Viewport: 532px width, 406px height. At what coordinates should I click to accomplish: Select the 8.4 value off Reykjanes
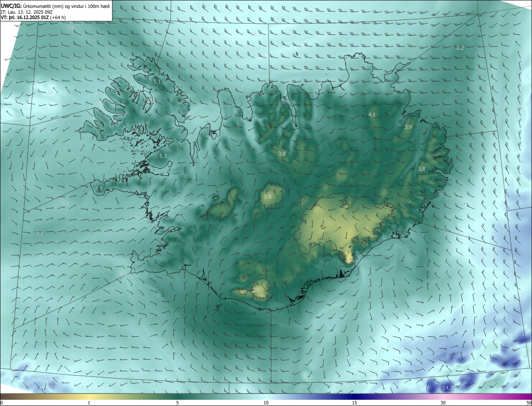pyautogui.click(x=123, y=274)
